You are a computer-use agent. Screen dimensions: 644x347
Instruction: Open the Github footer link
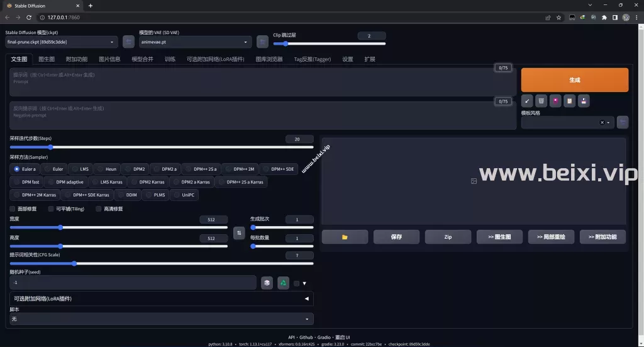[306, 337]
